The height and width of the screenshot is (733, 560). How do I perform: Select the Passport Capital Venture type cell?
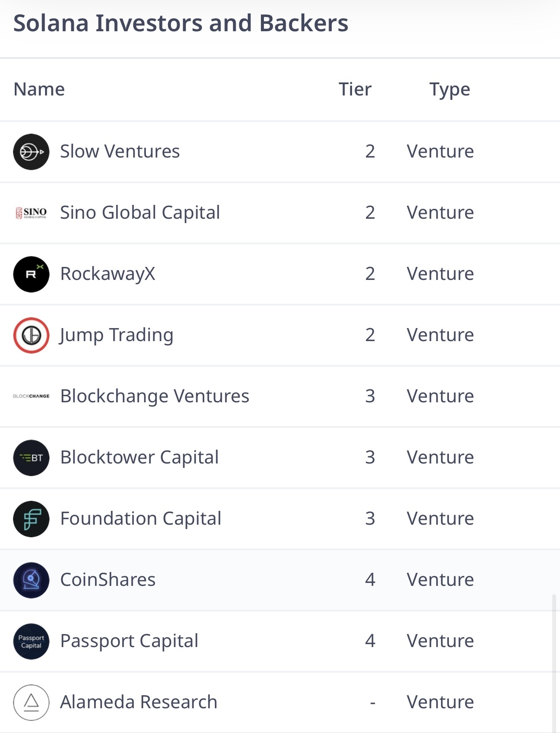coord(440,641)
